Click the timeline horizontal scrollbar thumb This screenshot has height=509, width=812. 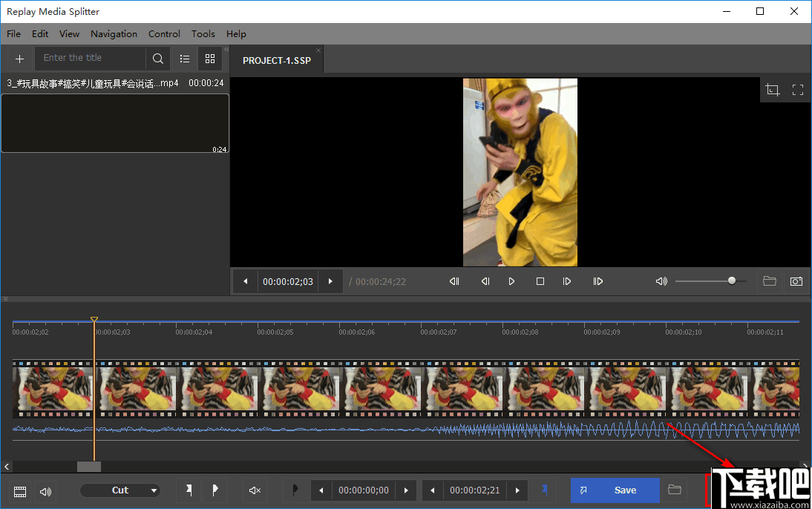[x=89, y=467]
